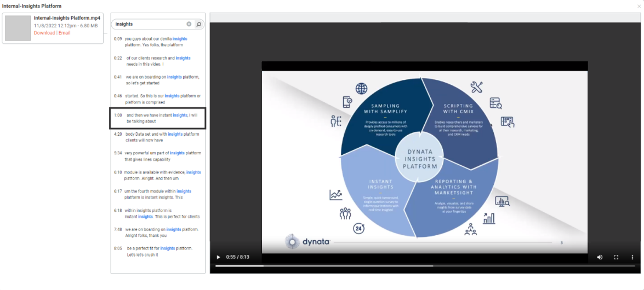Click the bar chart growth icon in slide
The width and height of the screenshot is (644, 290).
(489, 218)
